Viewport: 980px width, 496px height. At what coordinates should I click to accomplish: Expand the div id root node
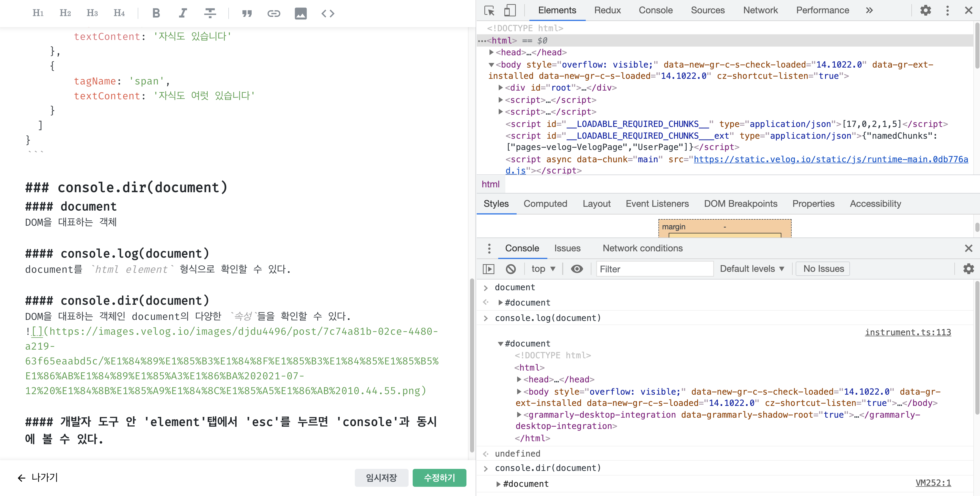[501, 88]
